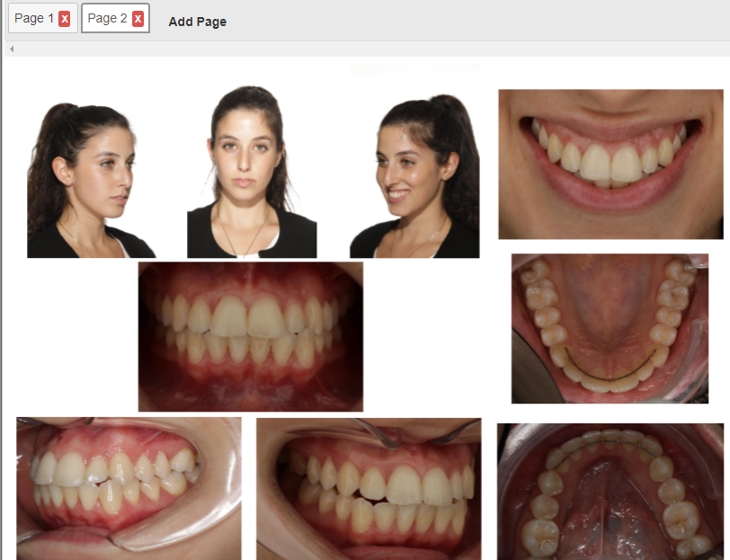
Task: Open the close-up smile photo
Action: pos(610,164)
